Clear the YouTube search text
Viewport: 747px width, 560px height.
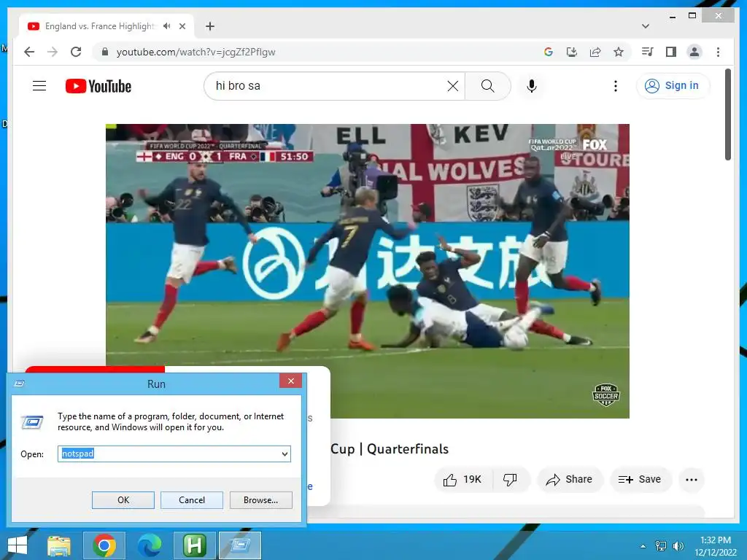(x=453, y=86)
